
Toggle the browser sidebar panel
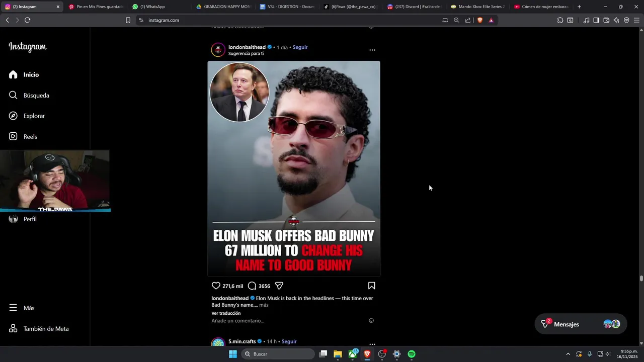click(x=596, y=20)
